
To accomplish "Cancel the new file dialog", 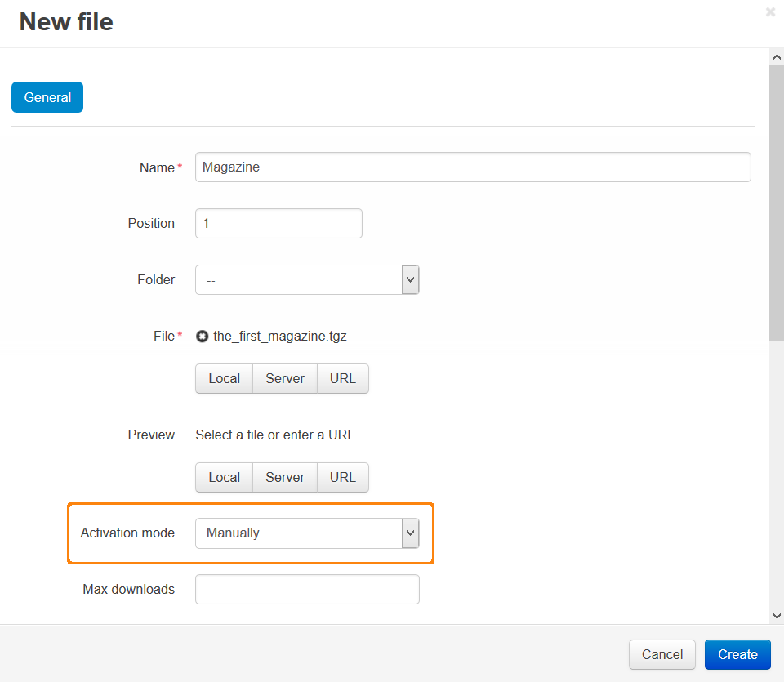I will pyautogui.click(x=662, y=654).
